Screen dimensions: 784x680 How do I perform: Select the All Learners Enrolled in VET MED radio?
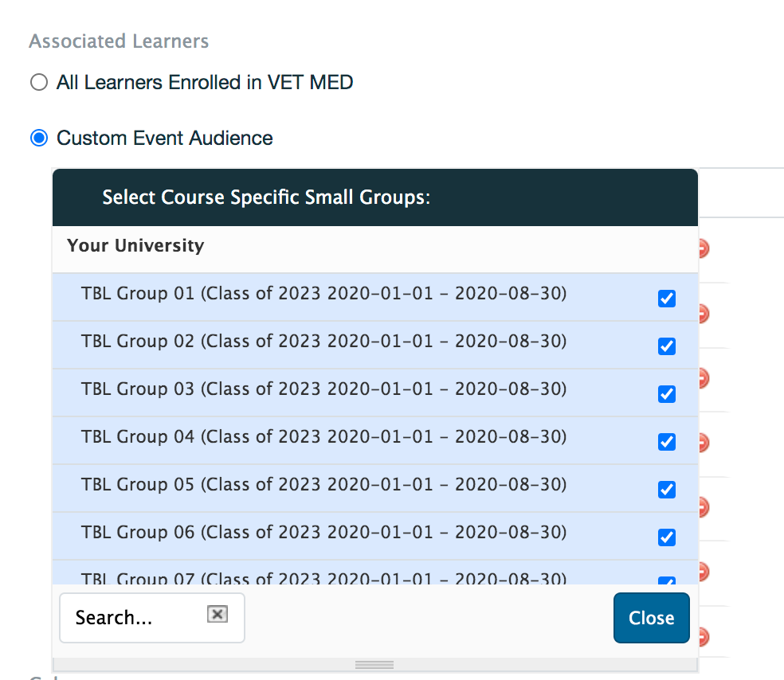(x=38, y=82)
